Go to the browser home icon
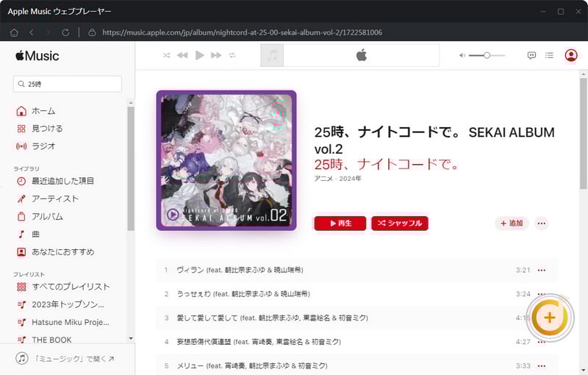The width and height of the screenshot is (588, 375). pos(14,32)
